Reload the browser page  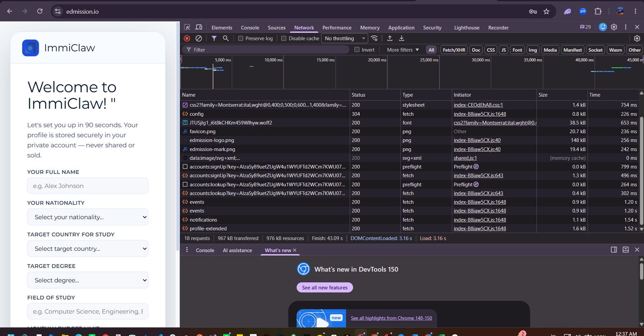(40, 11)
